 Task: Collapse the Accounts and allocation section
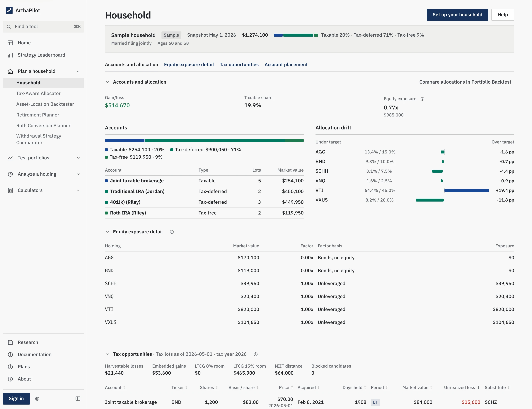pyautogui.click(x=107, y=82)
